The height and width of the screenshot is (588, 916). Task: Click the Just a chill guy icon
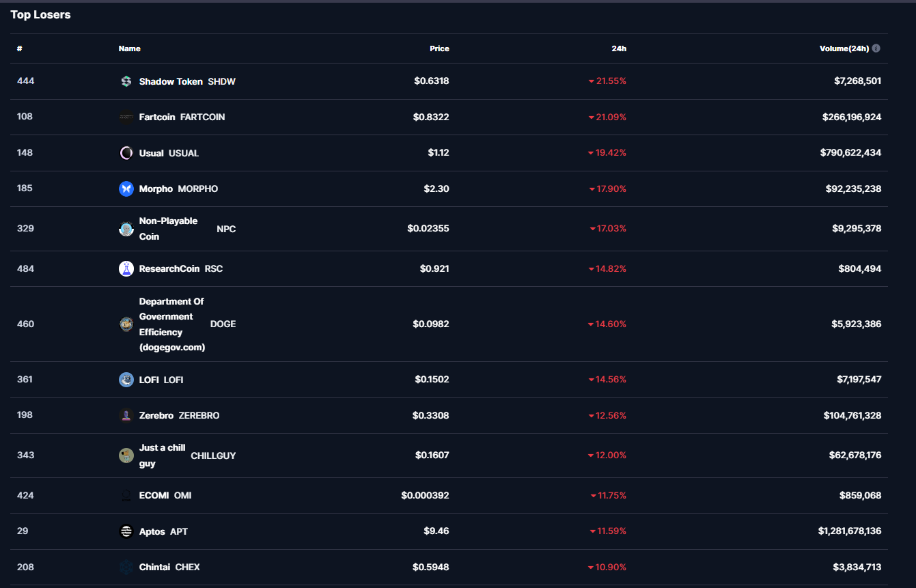[x=126, y=456]
